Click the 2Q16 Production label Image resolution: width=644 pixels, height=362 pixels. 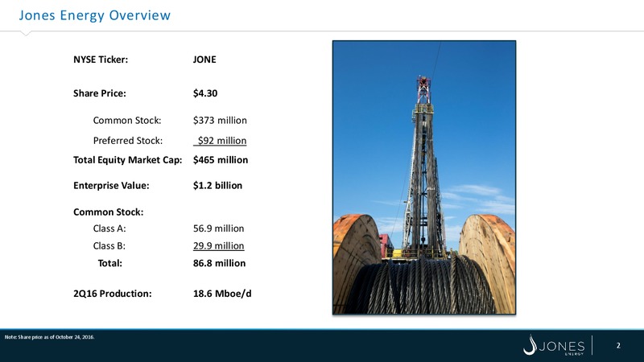point(113,294)
